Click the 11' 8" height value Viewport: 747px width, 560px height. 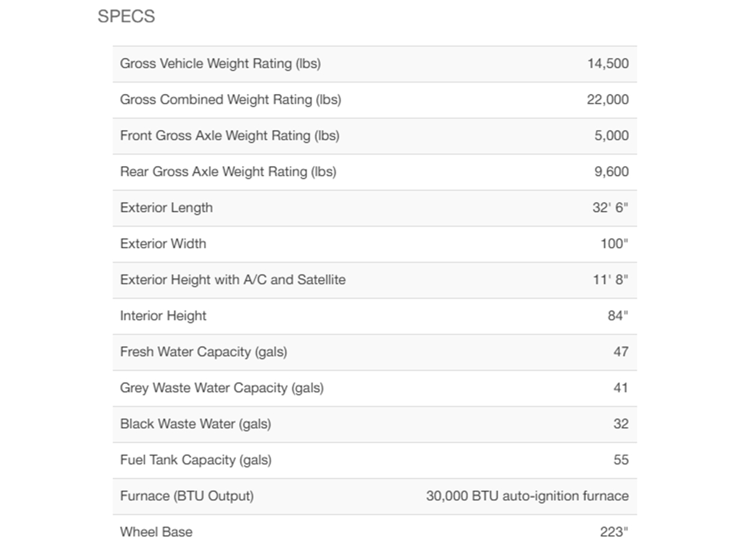[x=610, y=280]
